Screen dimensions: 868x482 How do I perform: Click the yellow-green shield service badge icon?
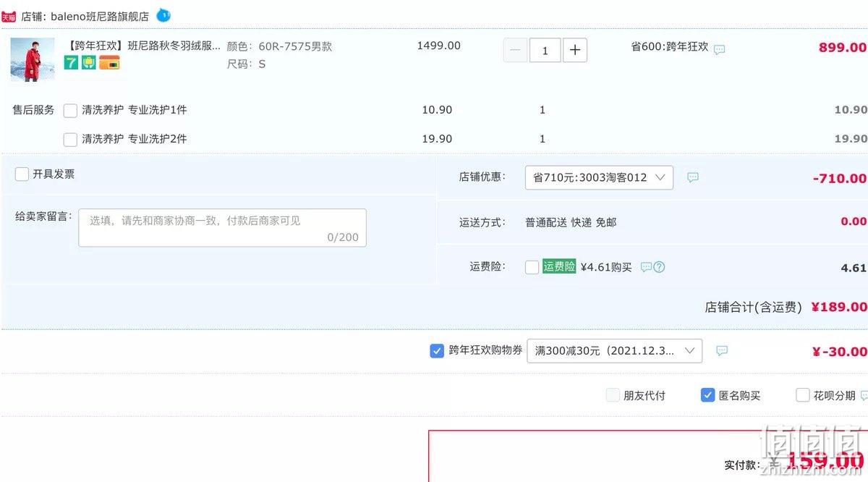(x=88, y=63)
